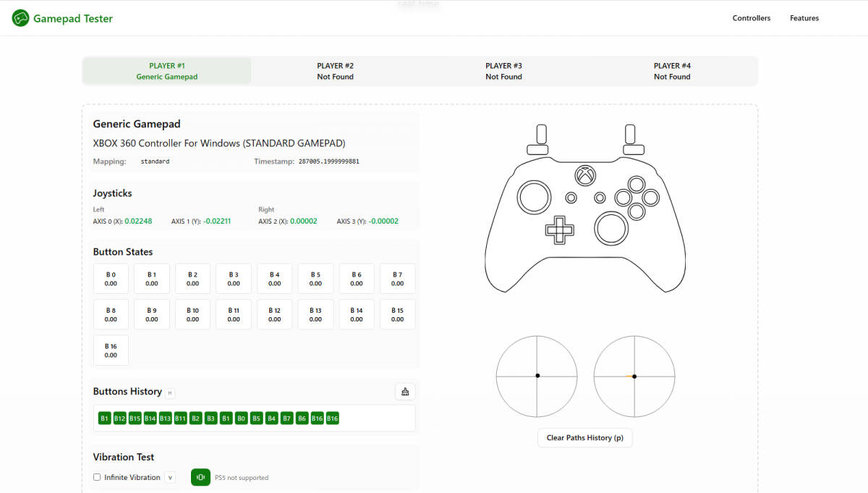868x493 pixels.
Task: Switch to the Player #2 tab
Action: click(336, 71)
